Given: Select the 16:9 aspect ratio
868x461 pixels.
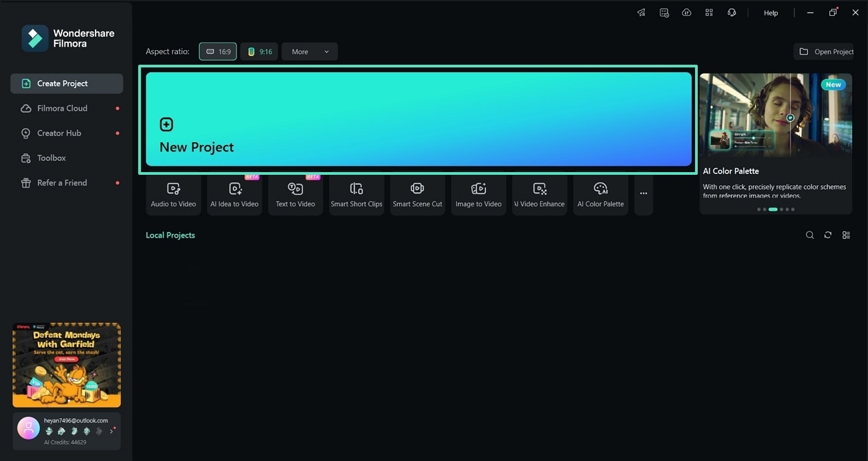Looking at the screenshot, I should click(218, 51).
